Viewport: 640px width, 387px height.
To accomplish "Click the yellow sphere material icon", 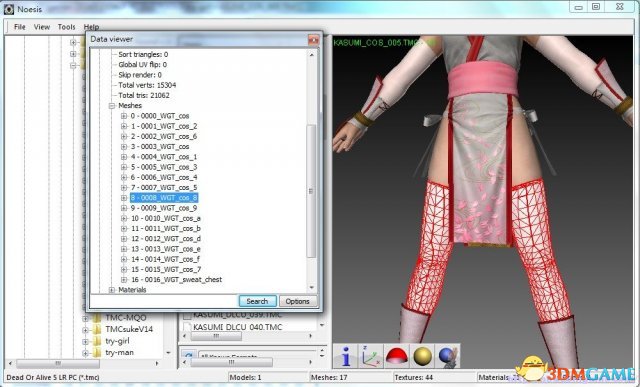I will (422, 356).
